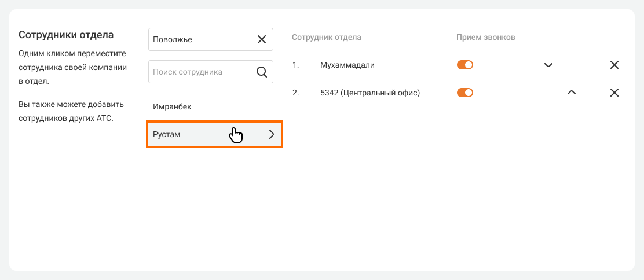This screenshot has width=644, height=280.
Task: Clear the Поволжье department field
Action: tap(261, 39)
